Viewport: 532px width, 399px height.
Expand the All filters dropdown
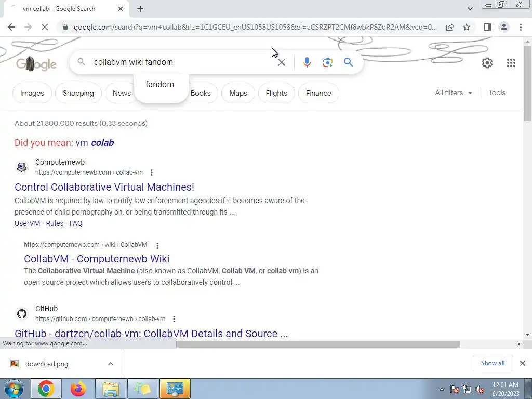pyautogui.click(x=454, y=92)
